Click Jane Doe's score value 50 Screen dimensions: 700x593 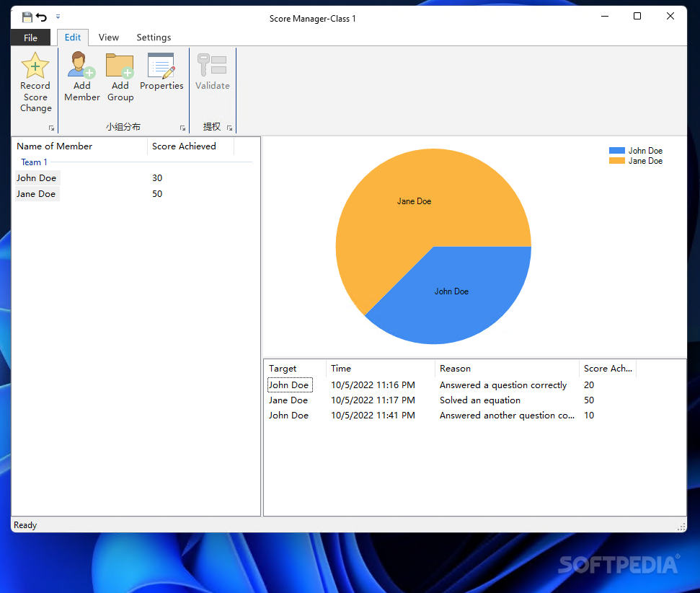click(x=157, y=194)
